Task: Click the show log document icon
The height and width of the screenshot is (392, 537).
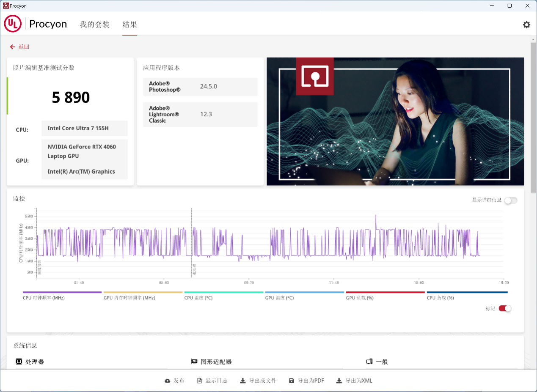Action: 199,380
